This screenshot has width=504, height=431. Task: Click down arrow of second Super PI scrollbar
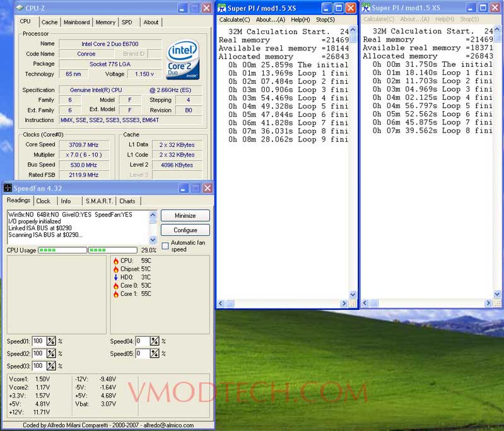click(x=497, y=294)
